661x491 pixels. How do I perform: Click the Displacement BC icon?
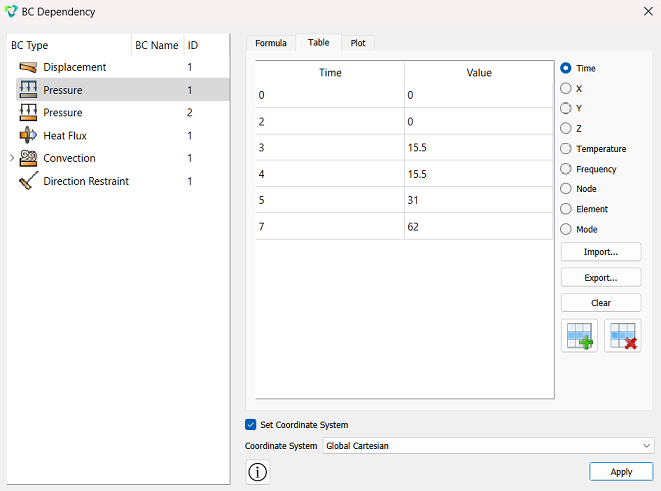(28, 67)
